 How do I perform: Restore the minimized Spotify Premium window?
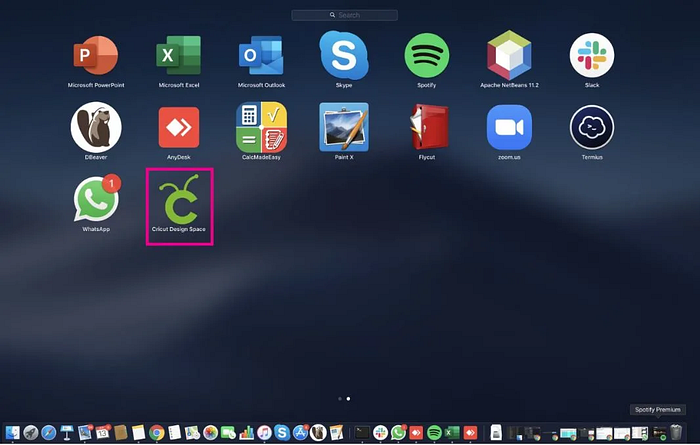(659, 433)
